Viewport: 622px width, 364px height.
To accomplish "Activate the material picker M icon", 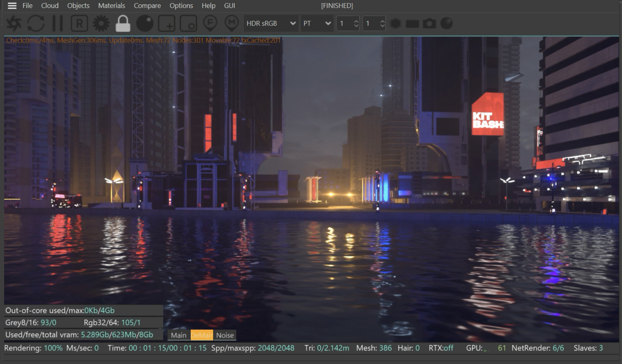I will tap(232, 23).
